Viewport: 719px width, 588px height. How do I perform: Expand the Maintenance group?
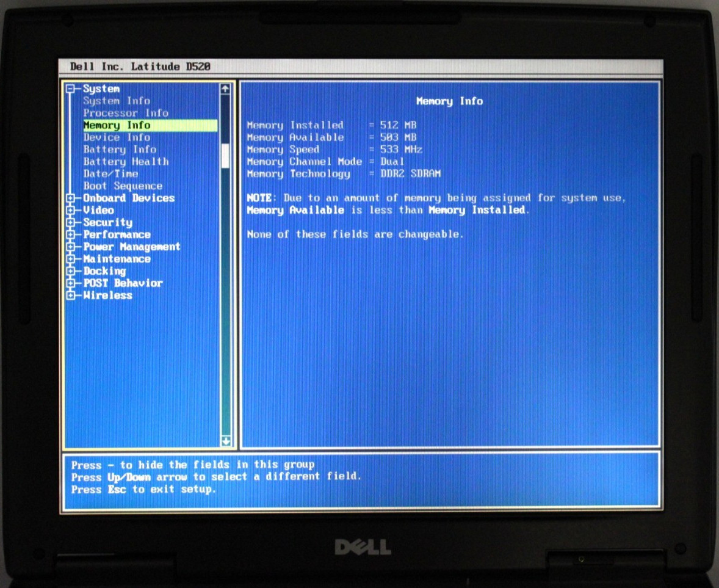pos(70,259)
